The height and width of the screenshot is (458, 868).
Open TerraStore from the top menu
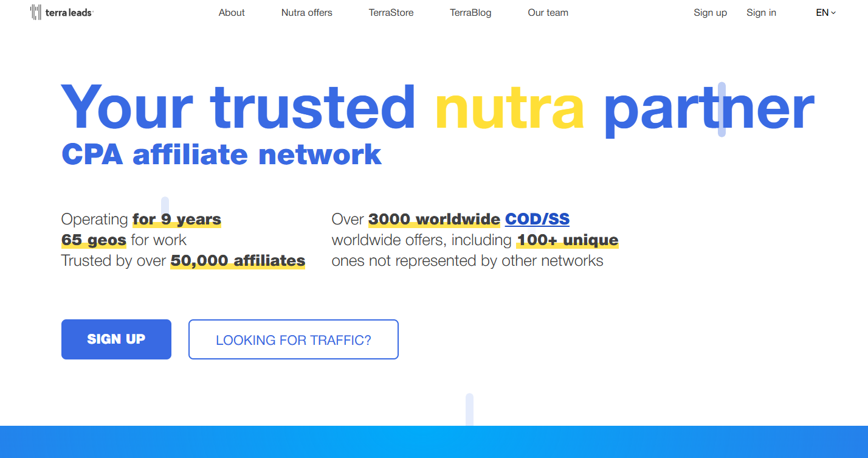coord(391,13)
